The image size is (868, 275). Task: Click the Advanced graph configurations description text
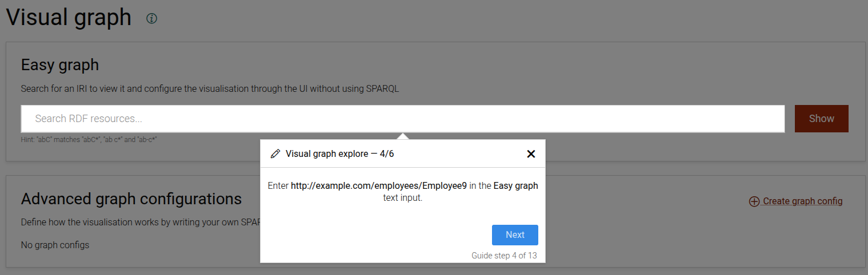[140, 222]
